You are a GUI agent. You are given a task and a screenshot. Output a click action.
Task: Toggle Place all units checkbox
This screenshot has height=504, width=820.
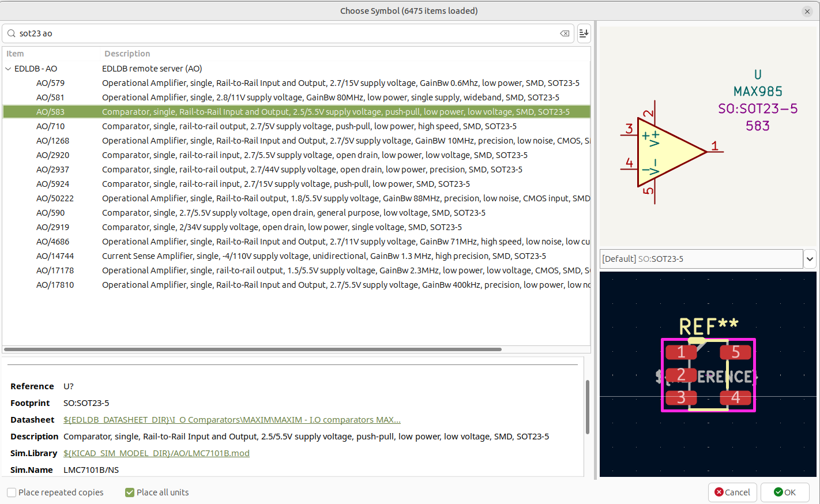[x=130, y=492]
